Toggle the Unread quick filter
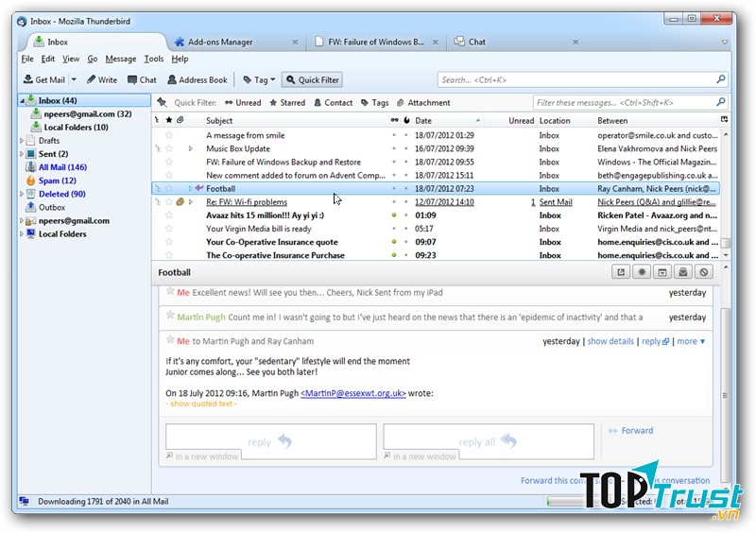This screenshot has height=533, width=756. pyautogui.click(x=243, y=103)
